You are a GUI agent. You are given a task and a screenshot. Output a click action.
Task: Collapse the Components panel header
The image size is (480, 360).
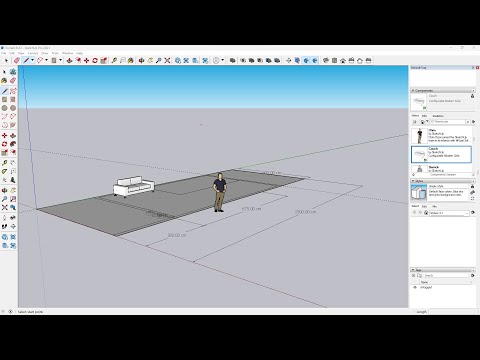(x=443, y=90)
